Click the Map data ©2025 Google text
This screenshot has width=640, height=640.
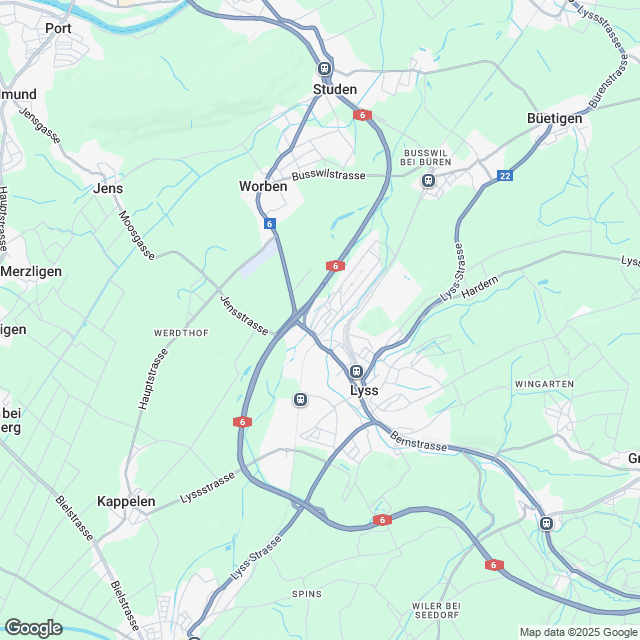tap(579, 633)
